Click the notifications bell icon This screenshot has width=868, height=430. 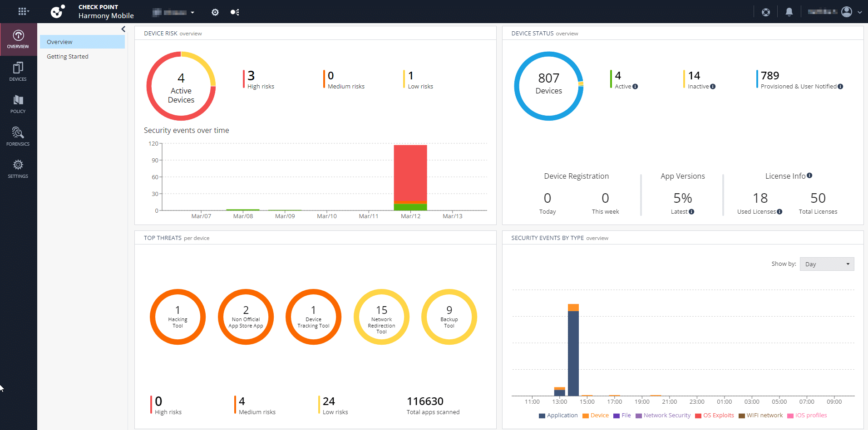click(789, 12)
